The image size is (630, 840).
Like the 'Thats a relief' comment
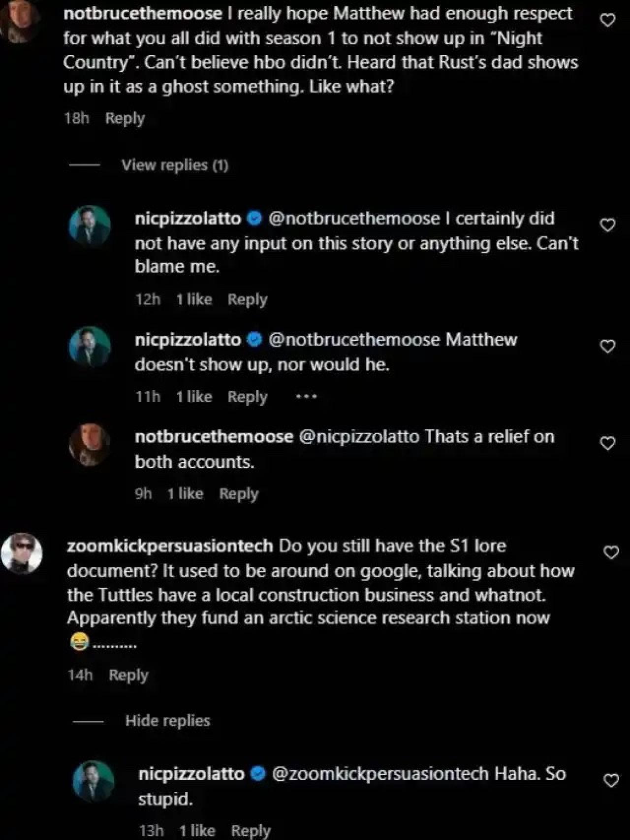[x=608, y=442]
